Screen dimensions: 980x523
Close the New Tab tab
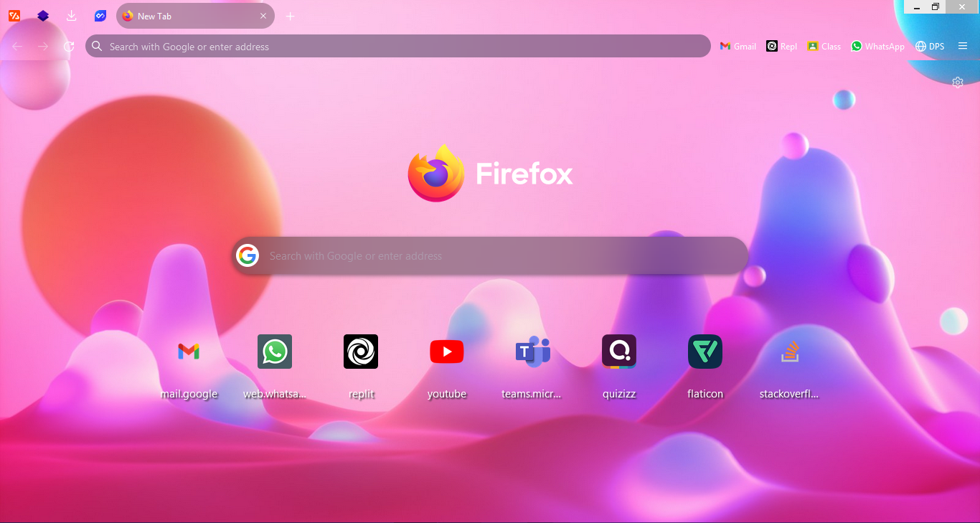point(263,16)
